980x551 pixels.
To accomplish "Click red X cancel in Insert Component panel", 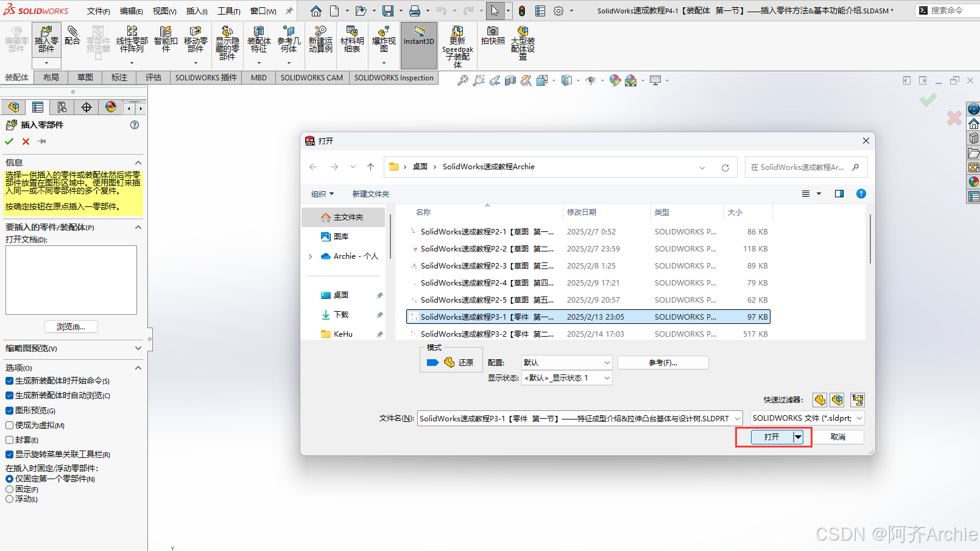I will (26, 141).
